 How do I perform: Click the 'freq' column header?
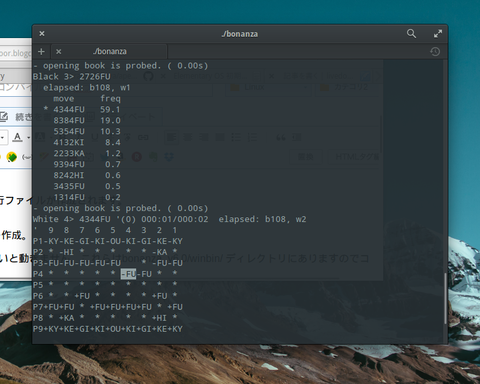[x=110, y=99]
